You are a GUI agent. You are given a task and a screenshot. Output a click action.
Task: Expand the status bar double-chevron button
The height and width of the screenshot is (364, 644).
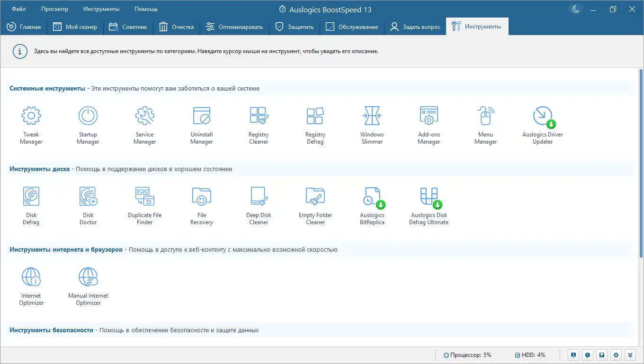[630, 355]
